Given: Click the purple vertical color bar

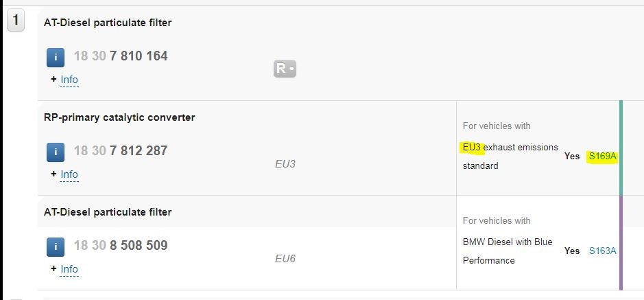Looking at the screenshot, I should point(621,242).
